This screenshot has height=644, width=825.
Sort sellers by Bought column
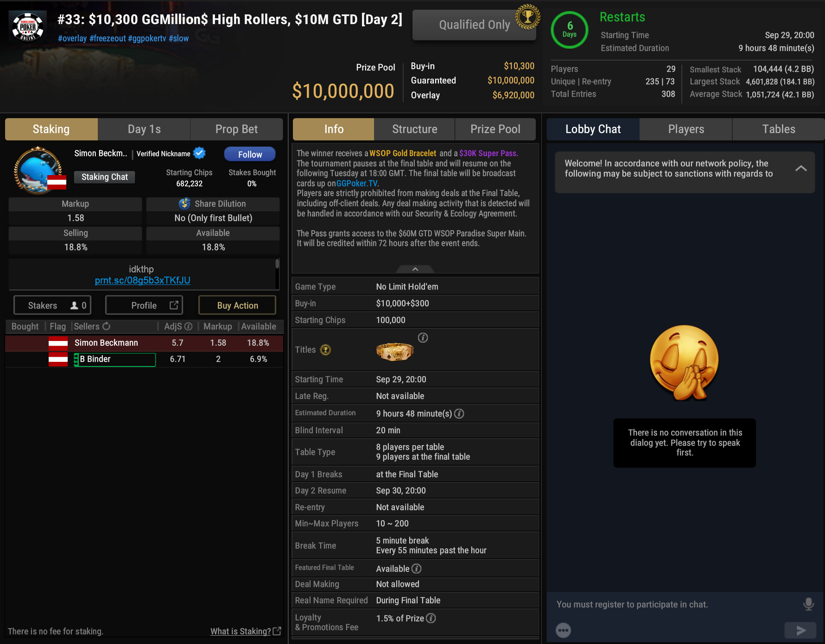tap(25, 326)
